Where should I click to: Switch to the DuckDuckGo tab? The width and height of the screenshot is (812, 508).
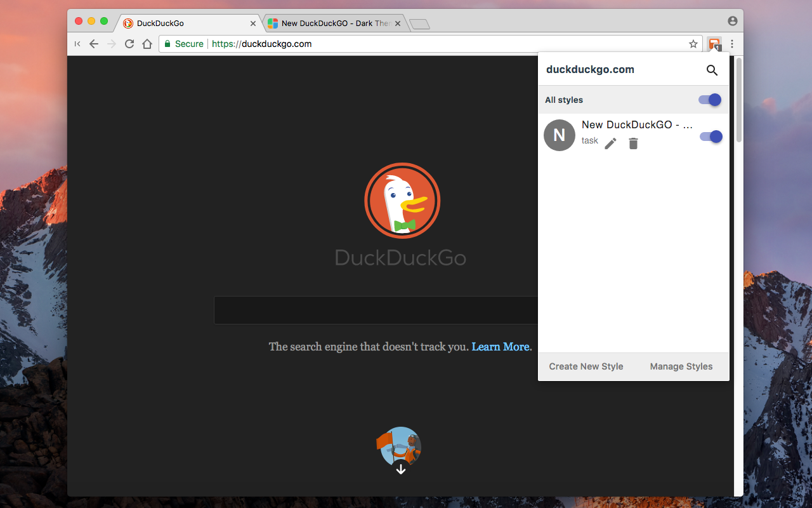(x=188, y=23)
